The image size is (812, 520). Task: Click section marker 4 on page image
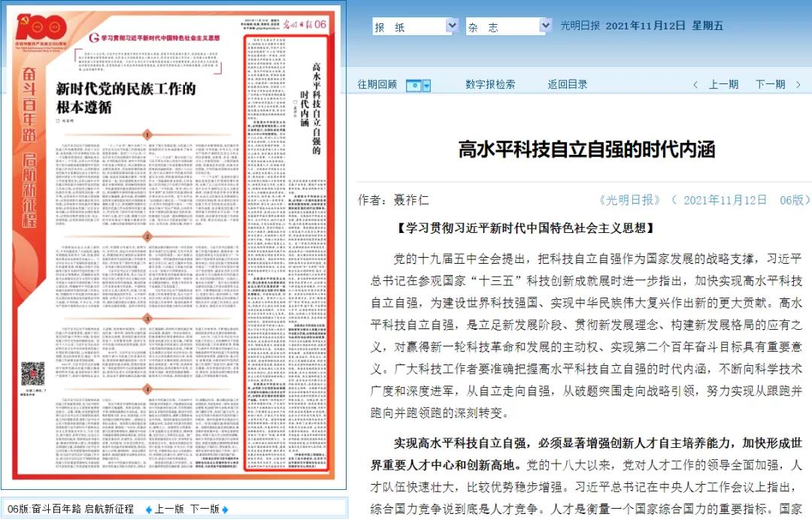pos(147,389)
